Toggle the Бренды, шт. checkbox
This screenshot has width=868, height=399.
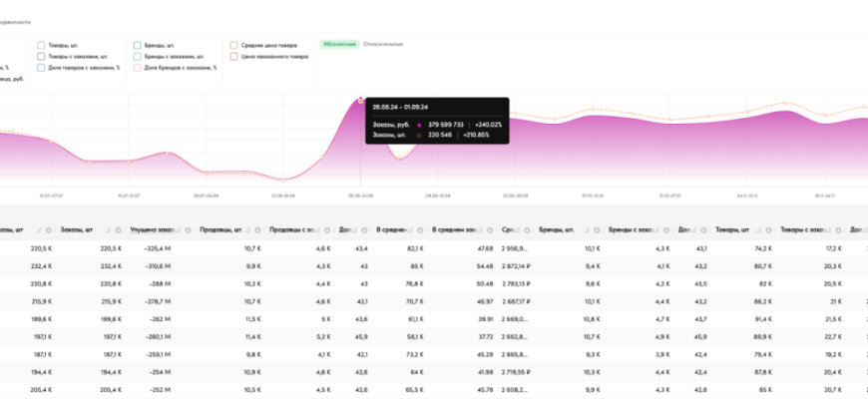(137, 45)
